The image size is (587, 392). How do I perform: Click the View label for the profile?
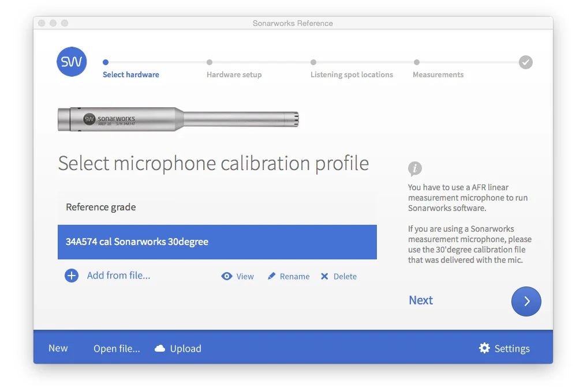pyautogui.click(x=245, y=277)
